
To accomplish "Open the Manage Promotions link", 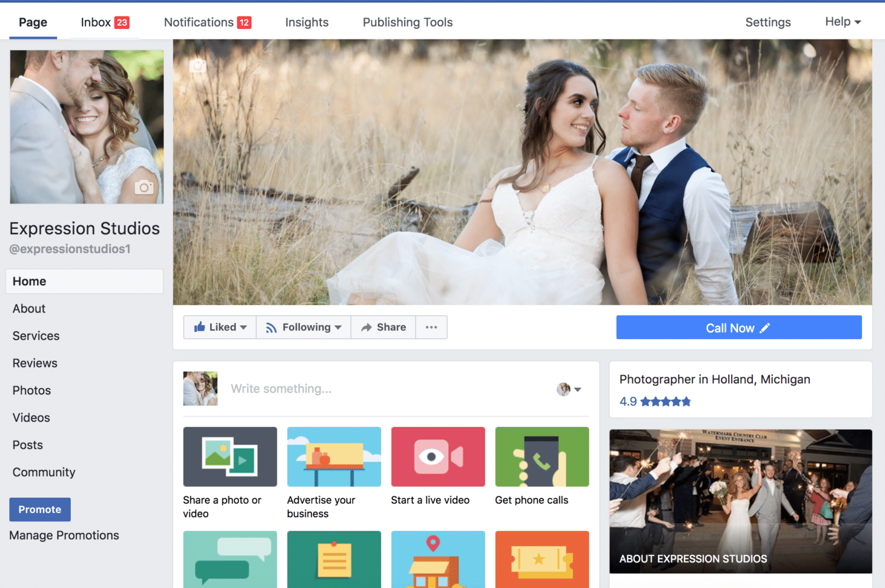I will pyautogui.click(x=64, y=536).
